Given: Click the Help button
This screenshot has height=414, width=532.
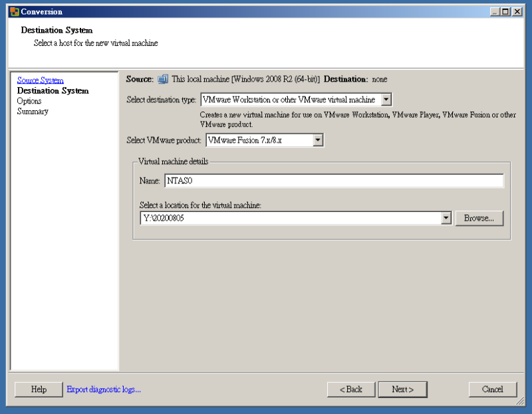Looking at the screenshot, I should [39, 389].
